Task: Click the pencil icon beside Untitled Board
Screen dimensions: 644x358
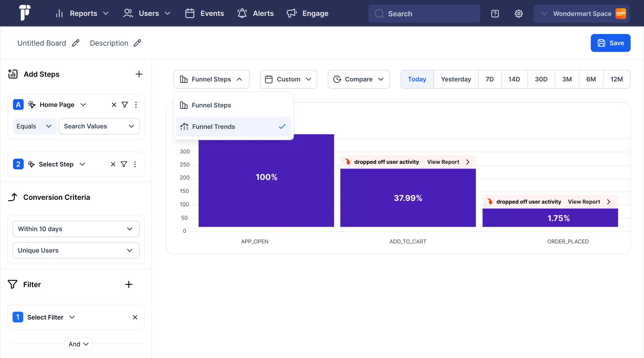Action: [x=76, y=43]
